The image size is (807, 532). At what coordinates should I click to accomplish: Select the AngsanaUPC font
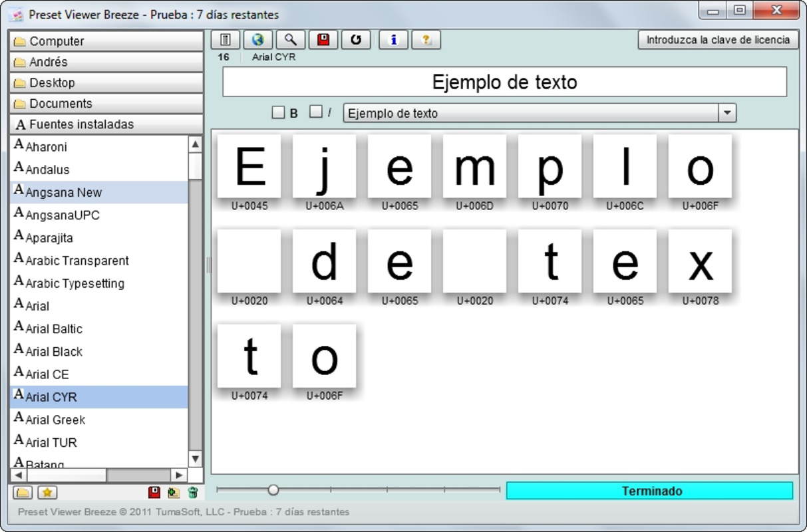coord(99,215)
